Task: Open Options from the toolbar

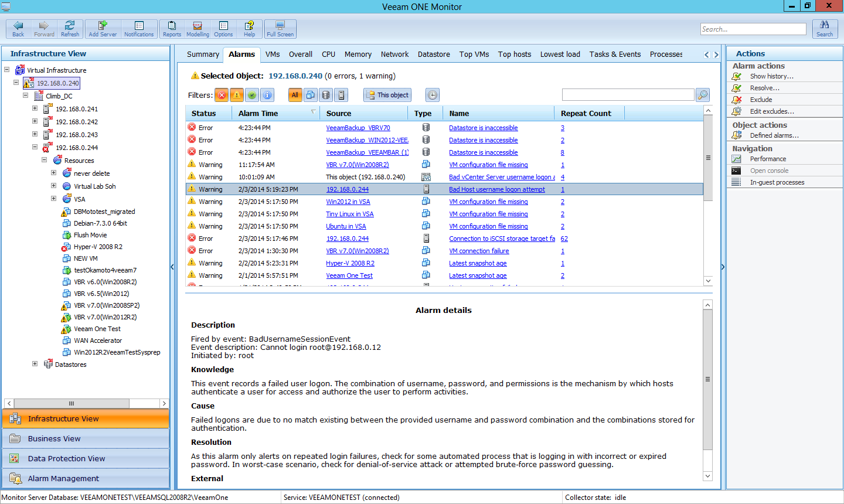Action: coord(223,29)
